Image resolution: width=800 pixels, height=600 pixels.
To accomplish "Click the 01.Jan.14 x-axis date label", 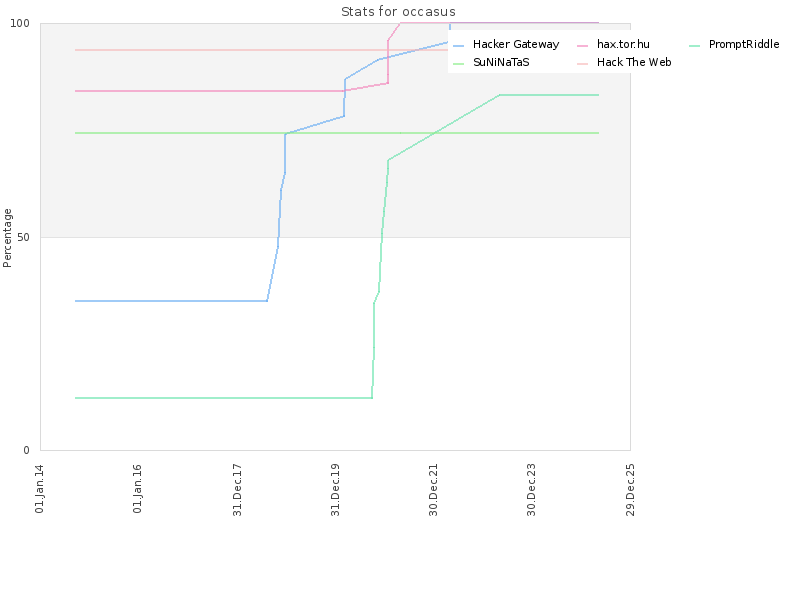I will 39,488.
